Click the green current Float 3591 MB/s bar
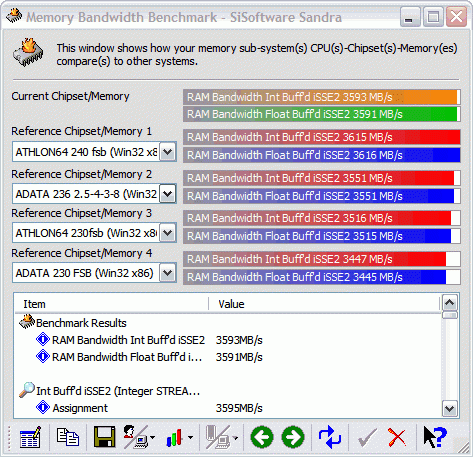 point(322,114)
